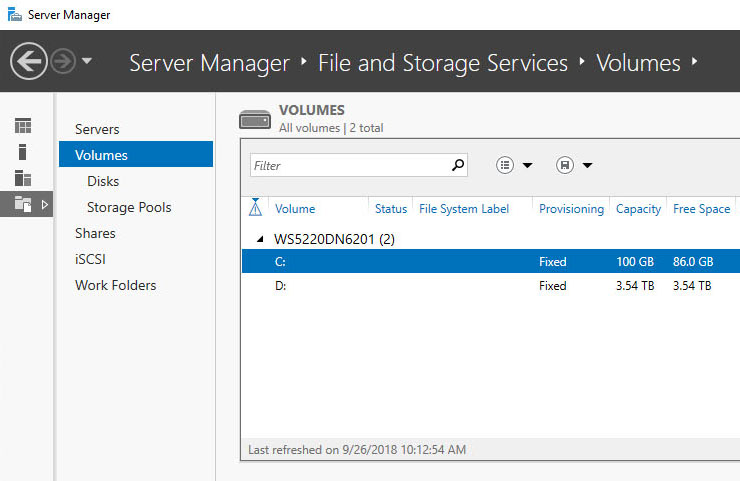Sort by Capacity column header
Screen dimensions: 740x481
638,209
